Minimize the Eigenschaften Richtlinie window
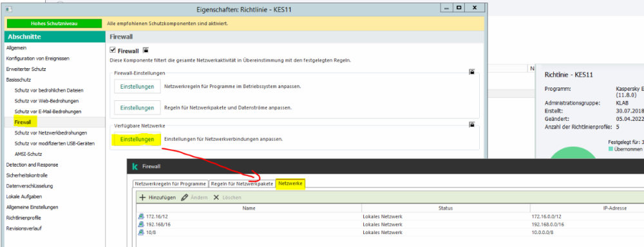Viewport: 644px width, 247px height. pyautogui.click(x=446, y=8)
